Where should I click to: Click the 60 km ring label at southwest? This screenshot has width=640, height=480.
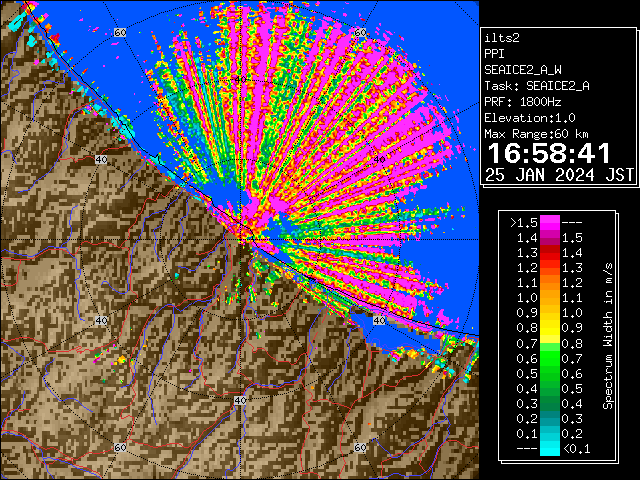[x=120, y=448]
